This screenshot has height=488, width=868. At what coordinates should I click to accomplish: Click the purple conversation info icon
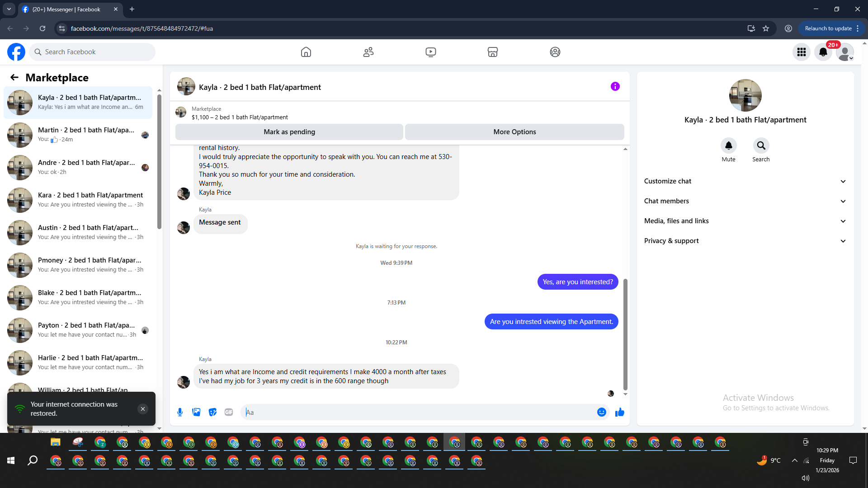(x=615, y=86)
